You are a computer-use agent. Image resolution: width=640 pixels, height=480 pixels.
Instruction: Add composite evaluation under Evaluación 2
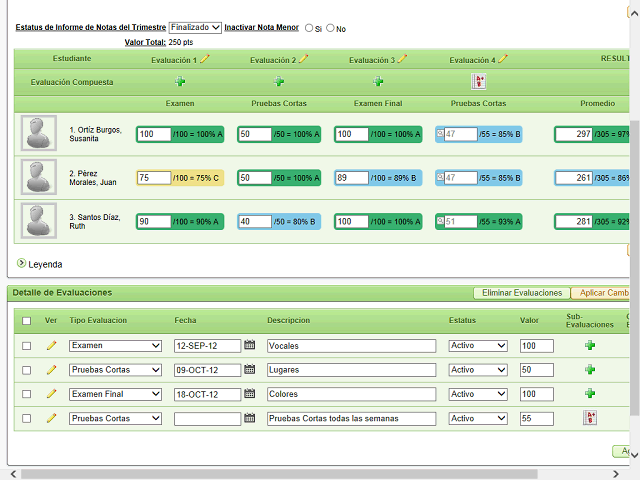coord(279,81)
